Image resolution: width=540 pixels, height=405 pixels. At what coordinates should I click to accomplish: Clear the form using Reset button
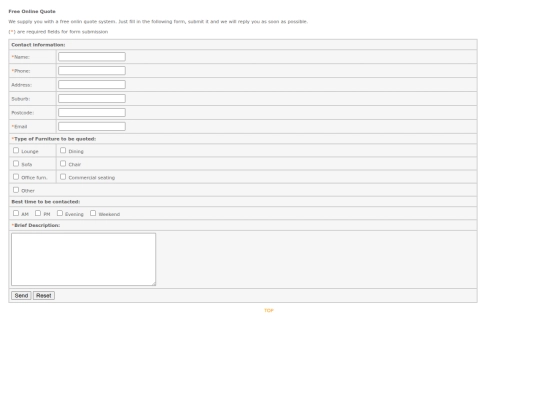44,295
